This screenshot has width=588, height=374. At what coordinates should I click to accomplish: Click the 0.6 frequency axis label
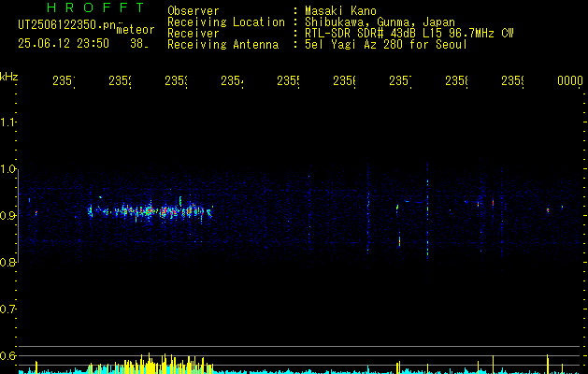[7, 355]
